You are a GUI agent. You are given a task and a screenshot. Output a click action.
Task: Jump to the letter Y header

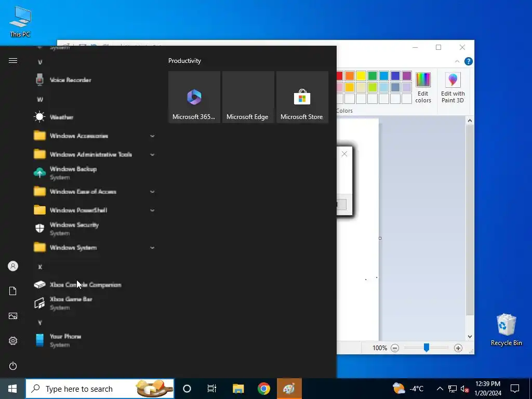point(40,323)
